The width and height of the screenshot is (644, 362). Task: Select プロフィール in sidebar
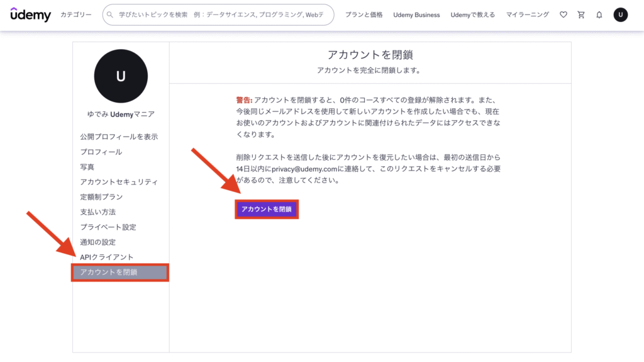101,152
